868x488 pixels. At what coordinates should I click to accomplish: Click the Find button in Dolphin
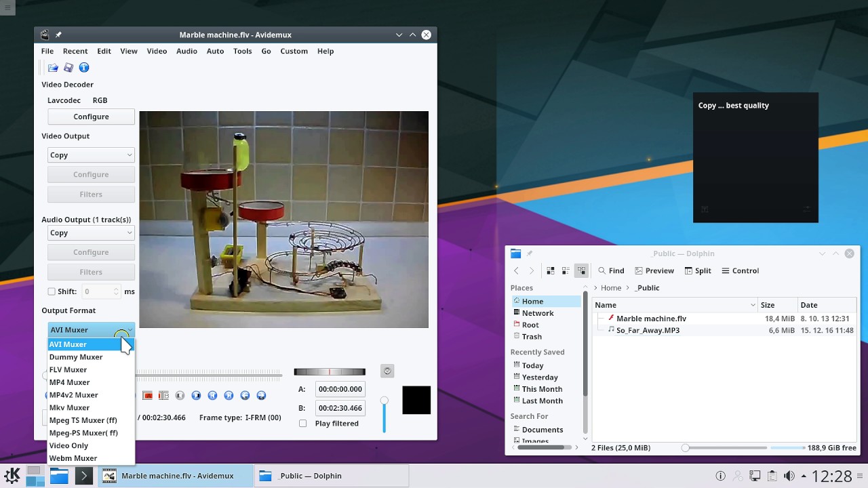click(x=611, y=270)
